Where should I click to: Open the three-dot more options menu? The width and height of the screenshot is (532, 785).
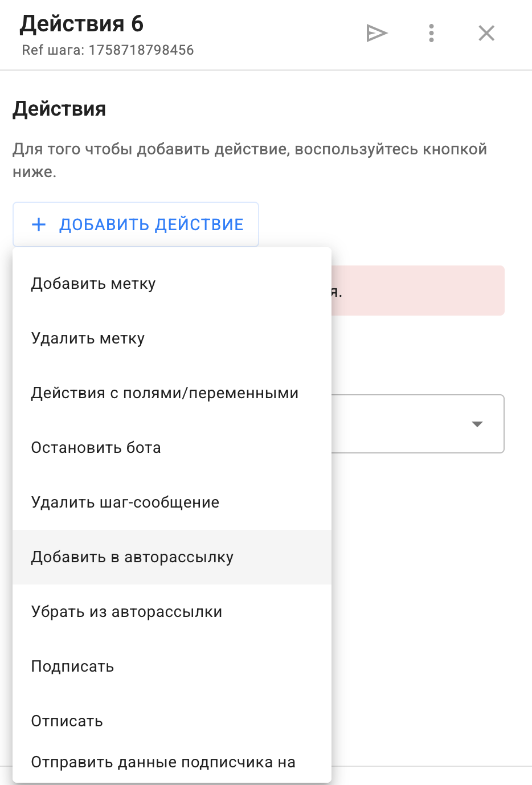431,34
